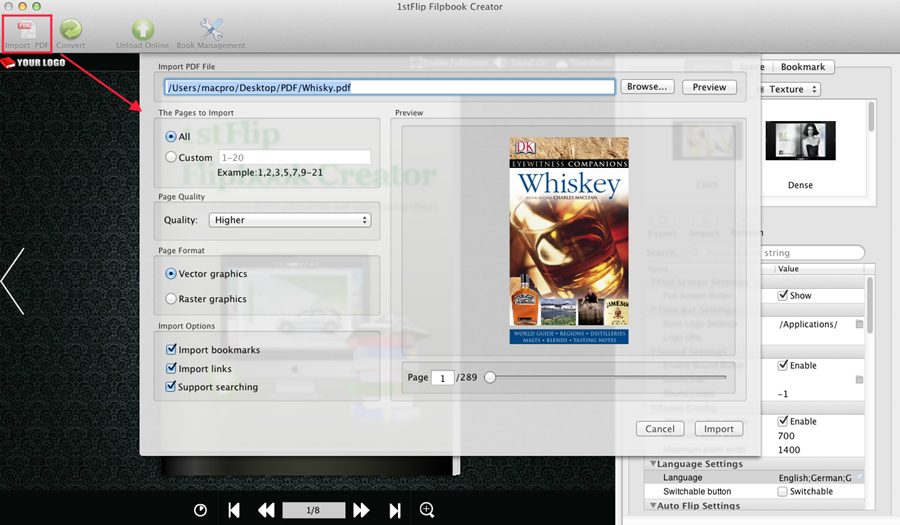This screenshot has height=525, width=900.
Task: Click the Import PDF toolbar icon
Action: pyautogui.click(x=26, y=33)
